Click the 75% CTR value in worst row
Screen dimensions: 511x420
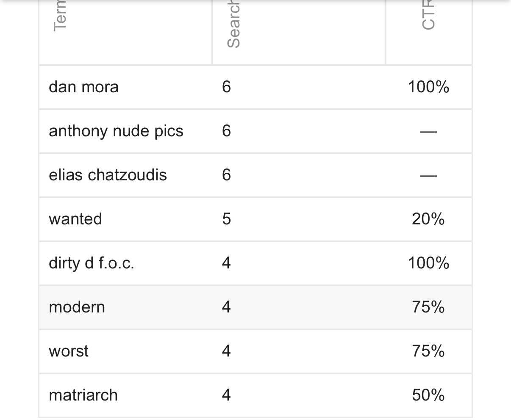pyautogui.click(x=428, y=351)
